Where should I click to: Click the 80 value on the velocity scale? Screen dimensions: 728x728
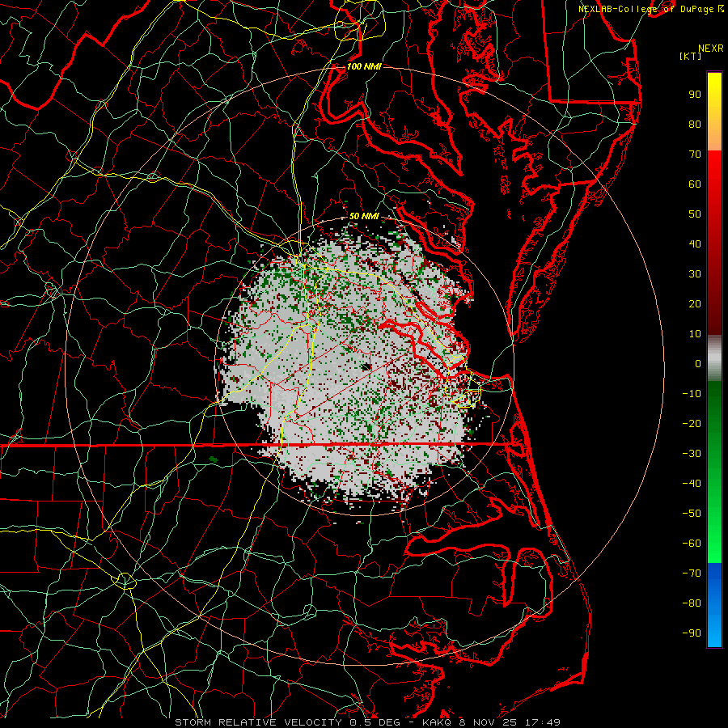(695, 124)
